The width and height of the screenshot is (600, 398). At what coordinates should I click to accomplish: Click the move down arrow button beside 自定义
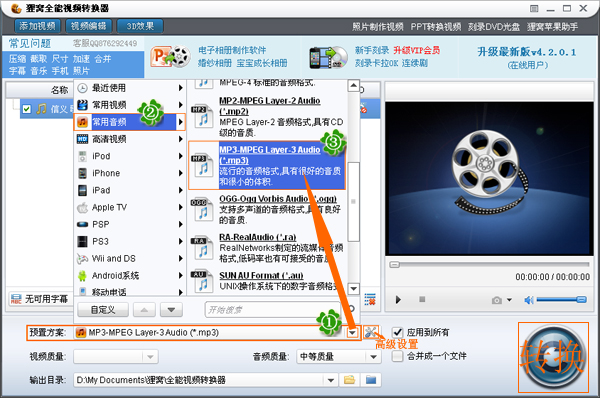(x=171, y=310)
